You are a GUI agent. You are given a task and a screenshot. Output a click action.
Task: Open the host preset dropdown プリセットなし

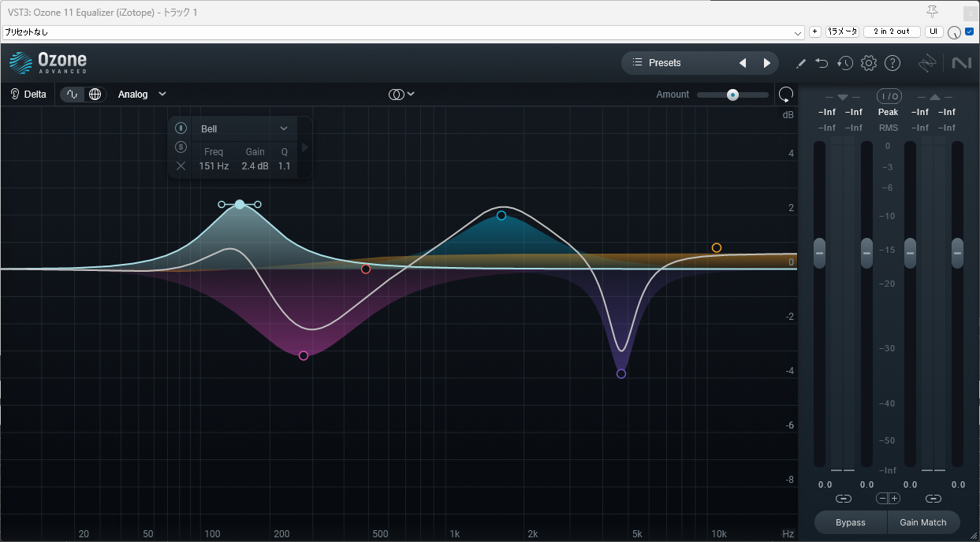403,32
